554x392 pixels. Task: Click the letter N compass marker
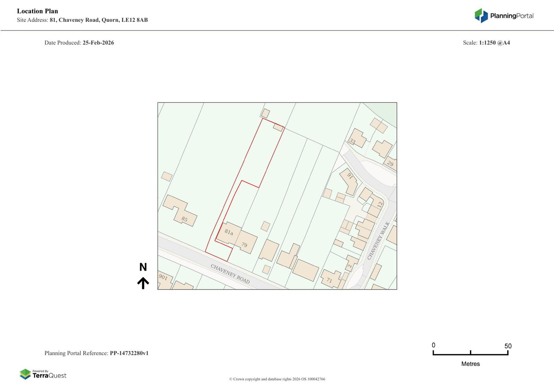[x=143, y=267]
